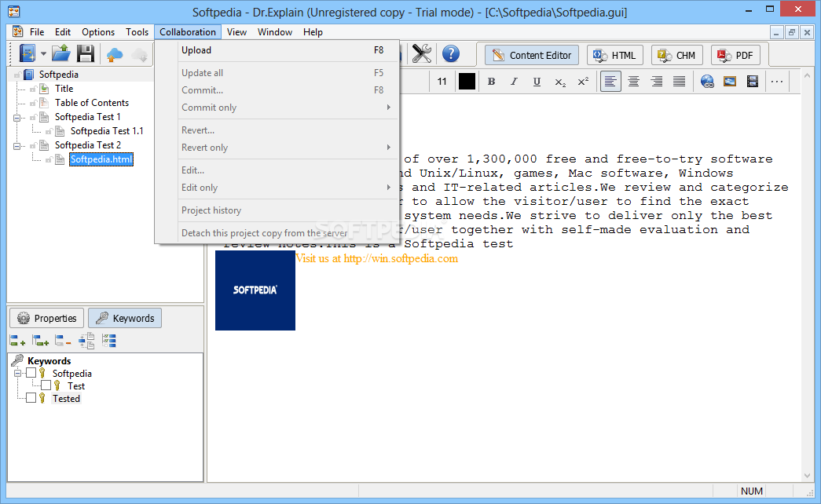Align text right
This screenshot has height=504, width=821.
click(656, 82)
